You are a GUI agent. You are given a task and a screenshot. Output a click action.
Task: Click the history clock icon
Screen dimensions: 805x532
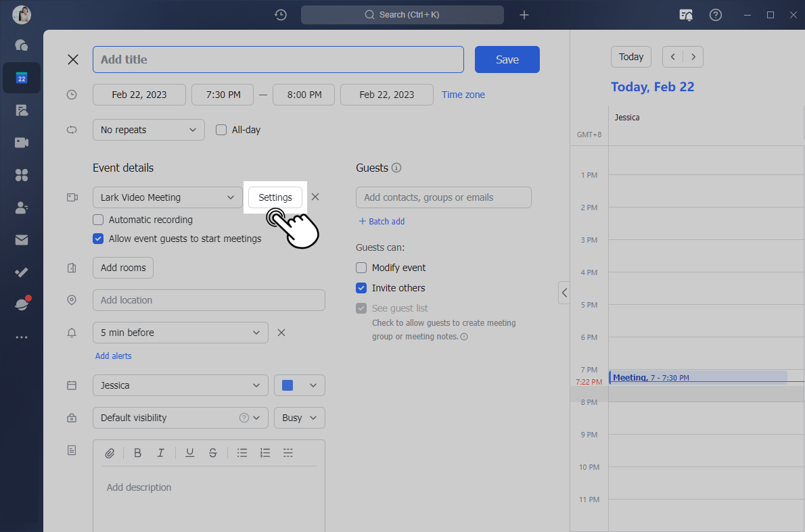(281, 15)
